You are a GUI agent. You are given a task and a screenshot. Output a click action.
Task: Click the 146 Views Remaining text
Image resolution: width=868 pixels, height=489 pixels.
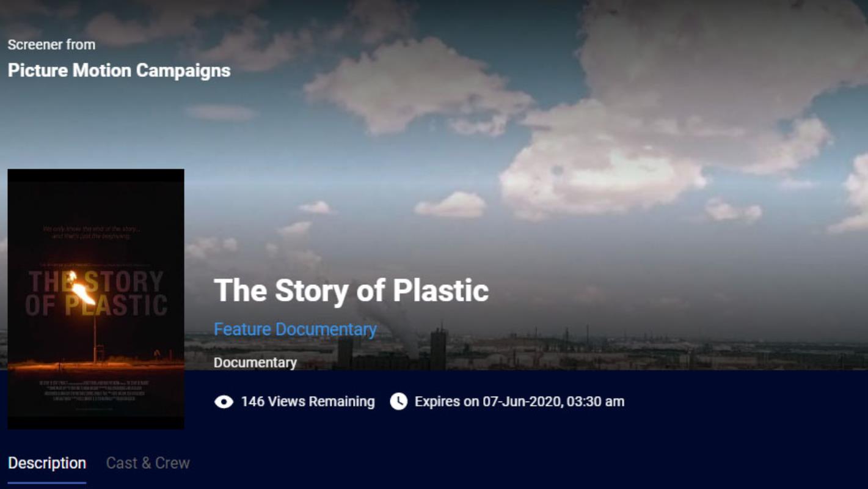click(308, 402)
